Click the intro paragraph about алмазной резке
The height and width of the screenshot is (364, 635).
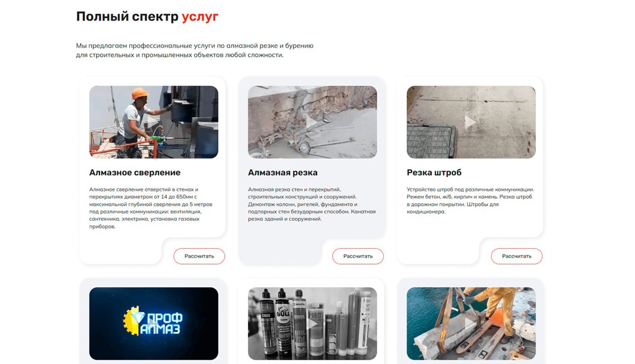click(195, 50)
